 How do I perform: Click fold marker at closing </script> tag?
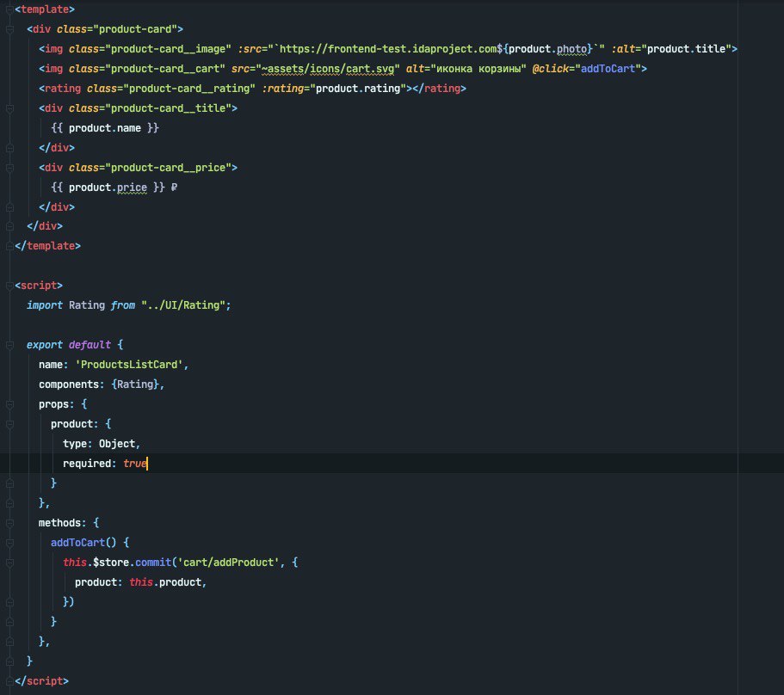tap(9, 681)
